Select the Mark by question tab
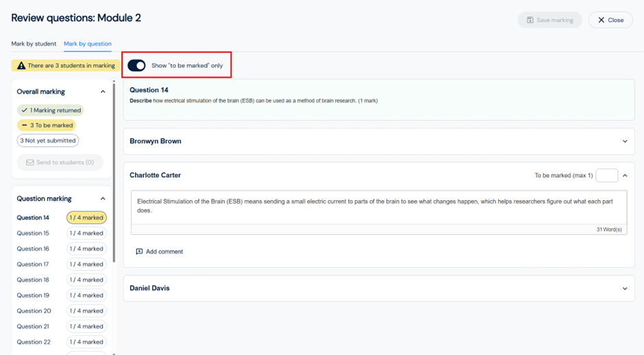 coord(88,44)
